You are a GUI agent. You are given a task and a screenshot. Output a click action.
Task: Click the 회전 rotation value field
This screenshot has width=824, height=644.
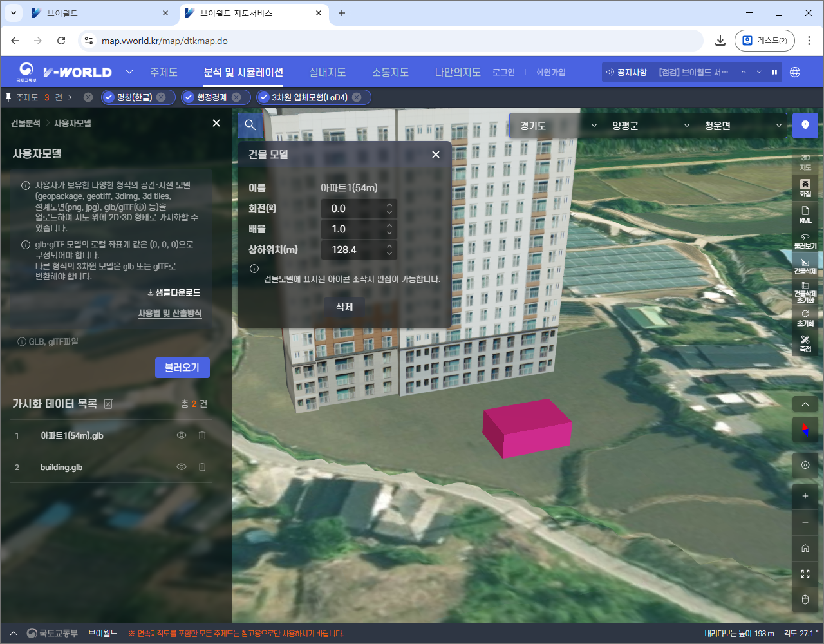point(353,209)
